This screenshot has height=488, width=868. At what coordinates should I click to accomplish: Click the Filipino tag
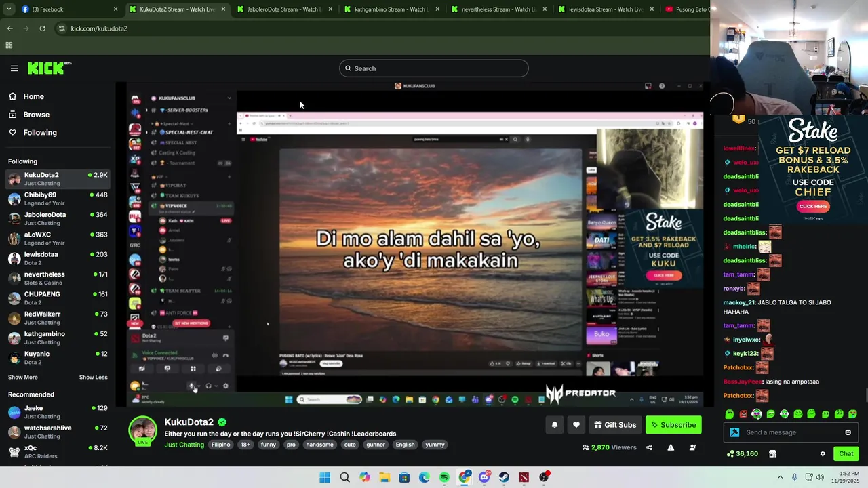220,445
